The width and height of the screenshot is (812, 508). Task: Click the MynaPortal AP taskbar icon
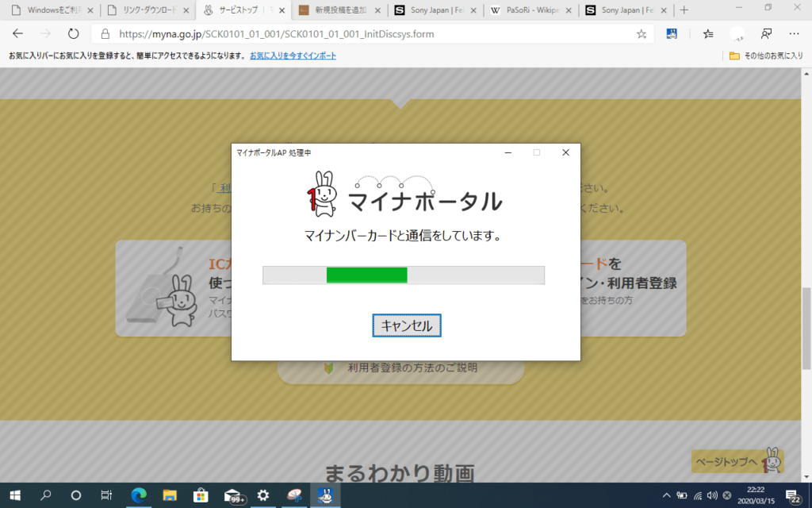(325, 495)
